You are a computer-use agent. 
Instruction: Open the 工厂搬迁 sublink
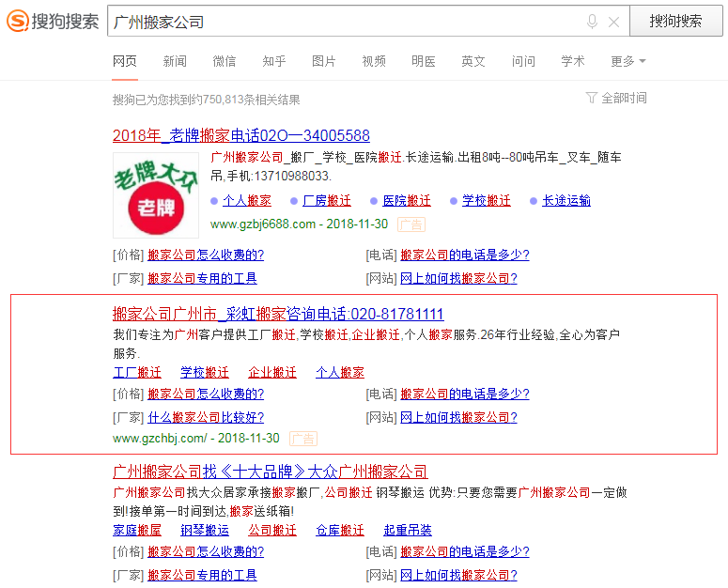(137, 372)
